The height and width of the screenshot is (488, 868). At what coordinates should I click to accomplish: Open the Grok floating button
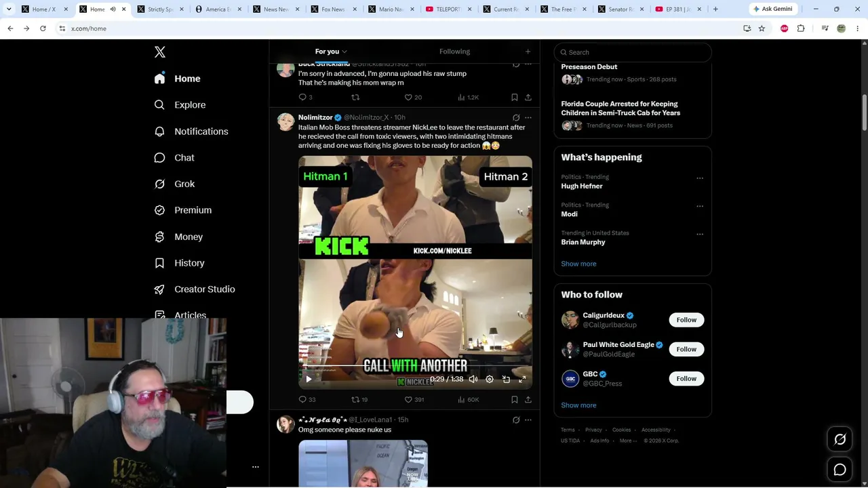(840, 440)
